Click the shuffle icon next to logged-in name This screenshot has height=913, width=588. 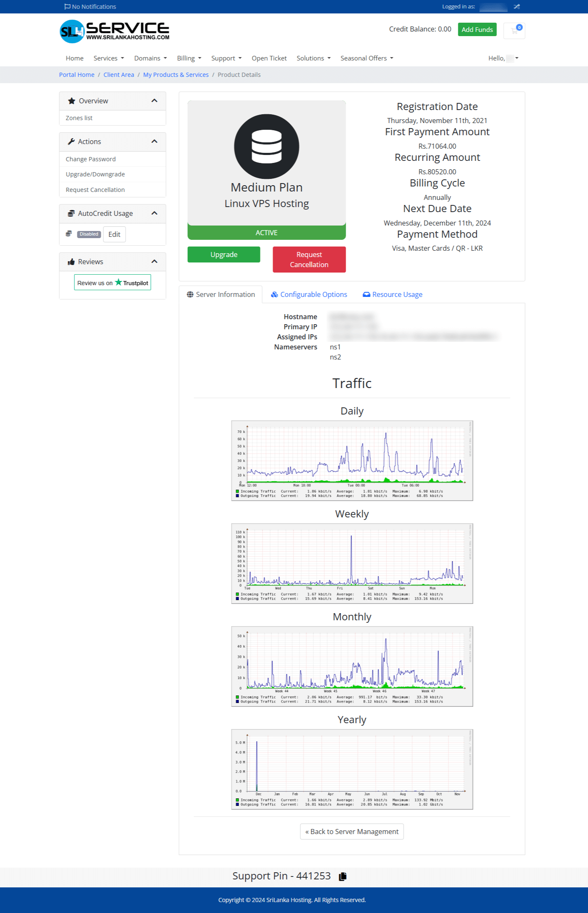[517, 7]
